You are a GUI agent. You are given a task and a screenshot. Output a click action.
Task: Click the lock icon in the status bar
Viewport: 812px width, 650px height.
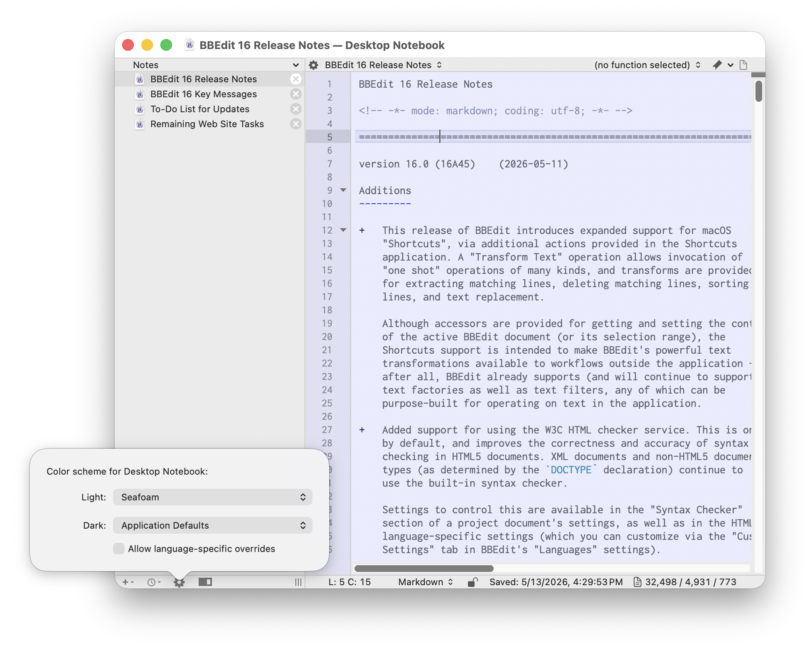coord(472,582)
